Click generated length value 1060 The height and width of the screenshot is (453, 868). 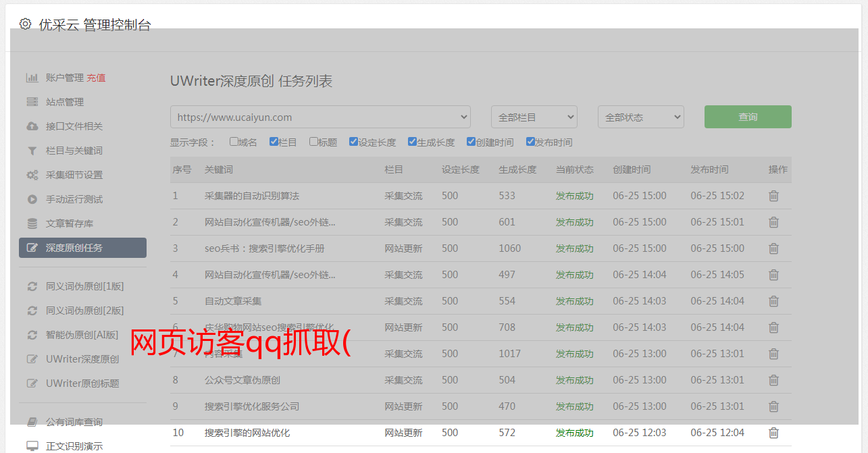(510, 248)
